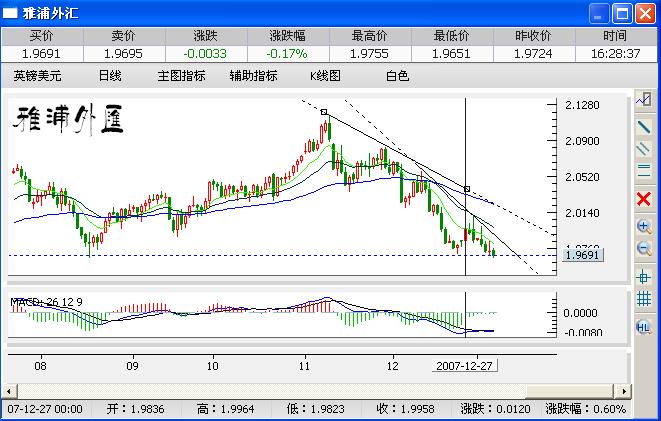Click the MACD: 26 12 9 label
The height and width of the screenshot is (421, 661).
coord(46,302)
